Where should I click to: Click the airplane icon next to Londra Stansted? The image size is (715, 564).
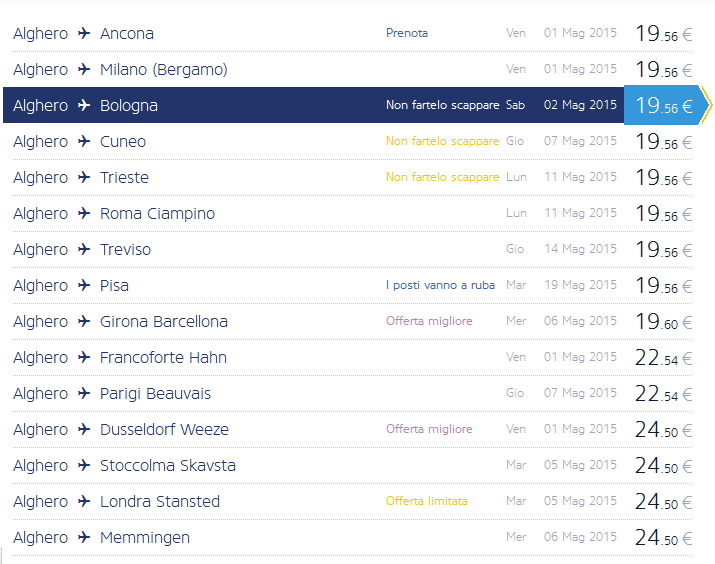coord(84,501)
